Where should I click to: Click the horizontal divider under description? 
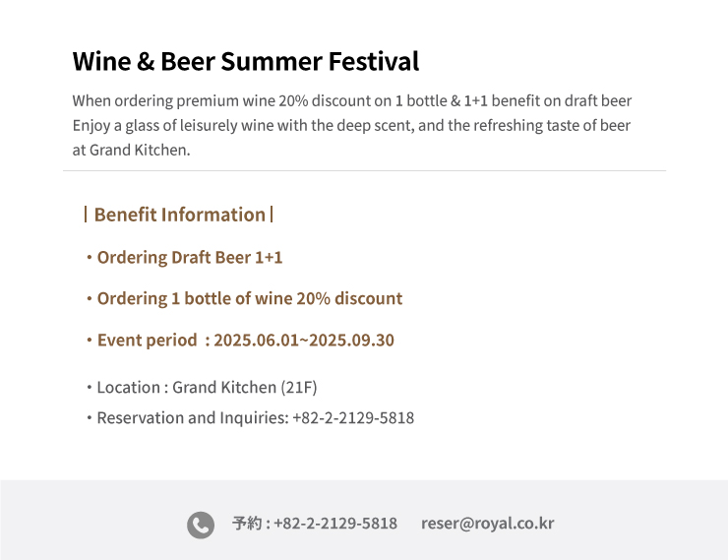pos(364,171)
